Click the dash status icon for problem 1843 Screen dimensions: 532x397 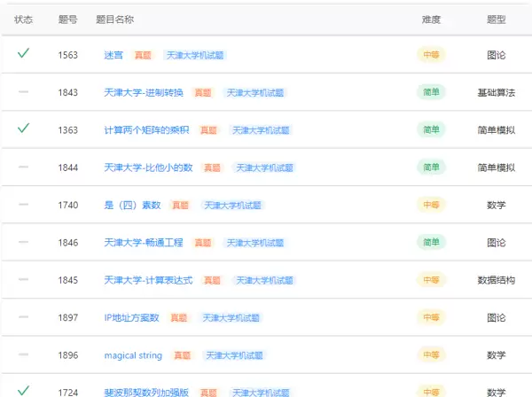(23, 92)
